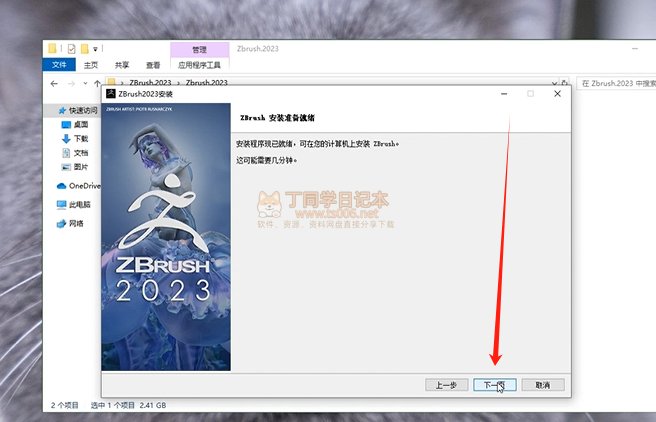
Task: Click the OneDrive cloud icon
Action: coord(62,186)
